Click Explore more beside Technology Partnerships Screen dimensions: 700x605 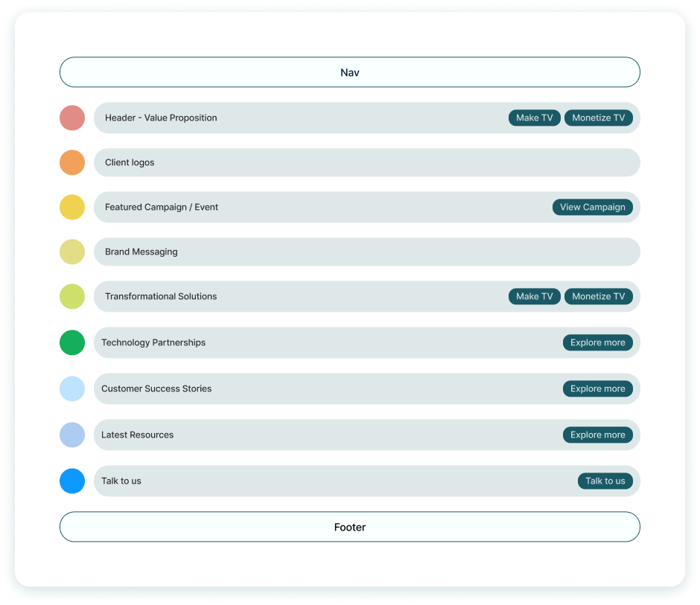point(597,342)
